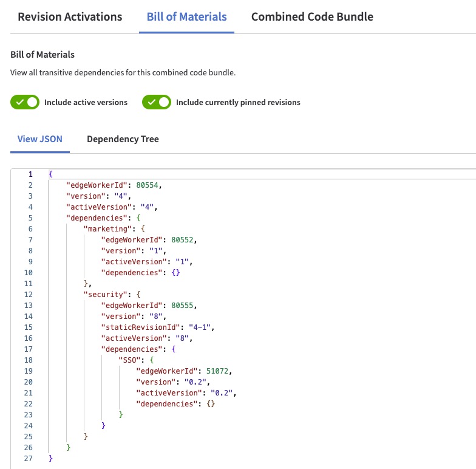Click the edgeWorkerId value 51072
Viewport: 476px width, 469px height.
click(x=217, y=371)
